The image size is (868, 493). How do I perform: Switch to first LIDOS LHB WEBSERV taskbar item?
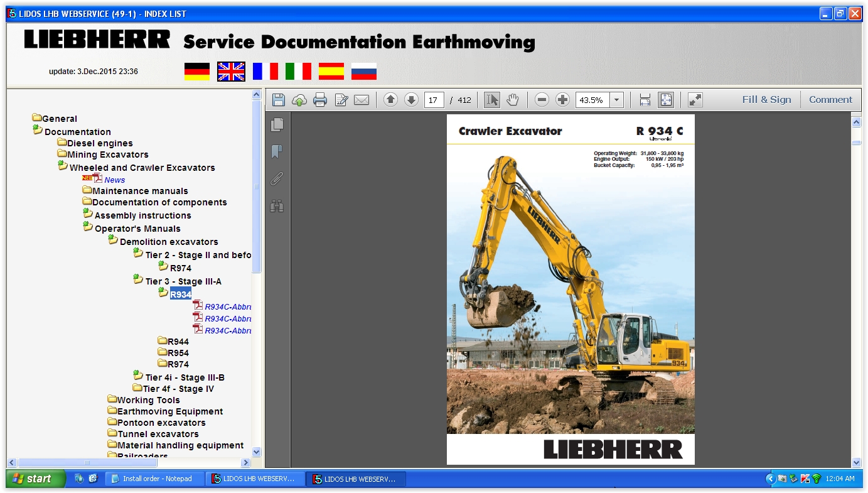pyautogui.click(x=256, y=479)
